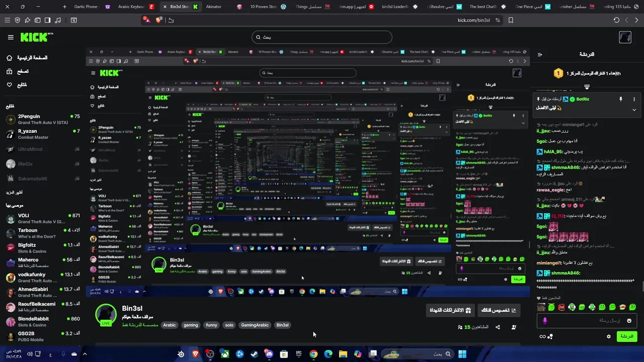The width and height of the screenshot is (644, 362).
Task: Click the GamingArabic tag
Action: pyautogui.click(x=255, y=325)
